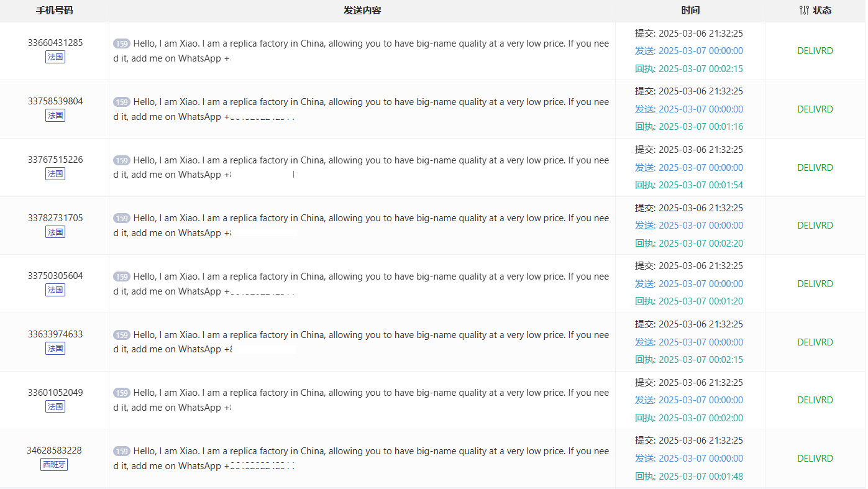Click the 159 badge in row 34628583228
The width and height of the screenshot is (868, 489).
click(122, 451)
